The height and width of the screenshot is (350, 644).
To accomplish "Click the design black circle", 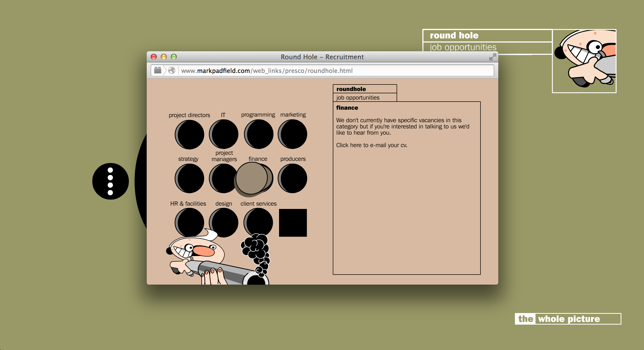I will pyautogui.click(x=224, y=223).
